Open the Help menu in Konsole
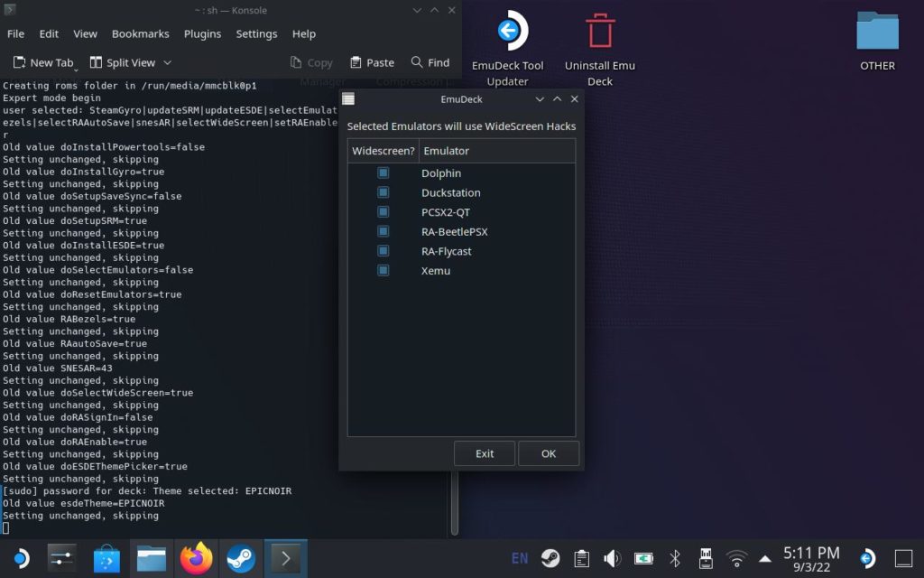924x578 pixels. tap(304, 33)
